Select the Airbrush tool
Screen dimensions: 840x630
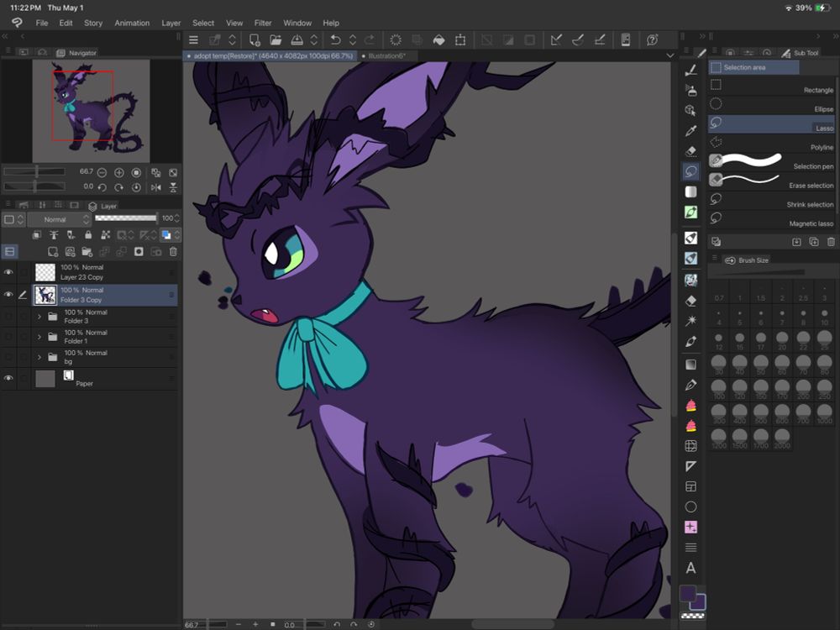click(x=691, y=91)
